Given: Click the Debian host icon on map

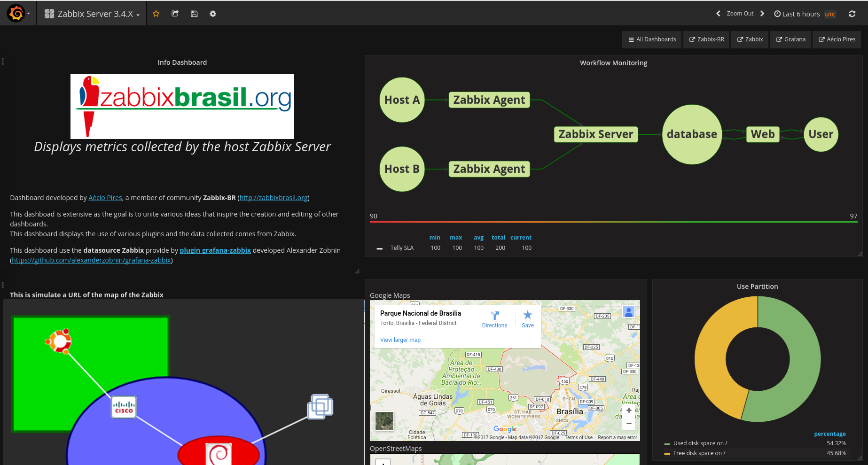Looking at the screenshot, I should pos(219,453).
